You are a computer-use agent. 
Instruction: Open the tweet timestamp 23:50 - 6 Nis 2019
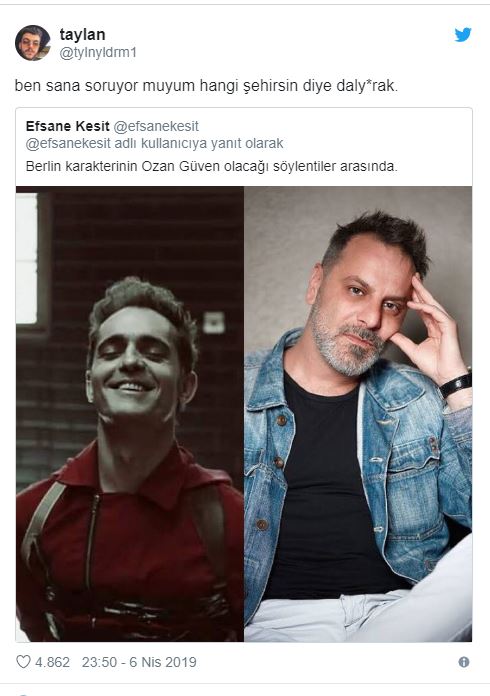(x=139, y=662)
